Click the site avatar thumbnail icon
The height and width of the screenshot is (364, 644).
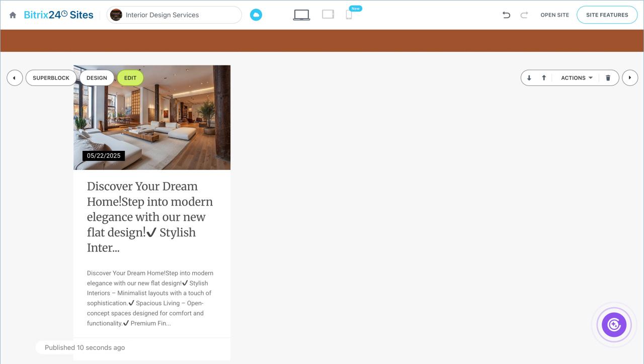tap(116, 15)
